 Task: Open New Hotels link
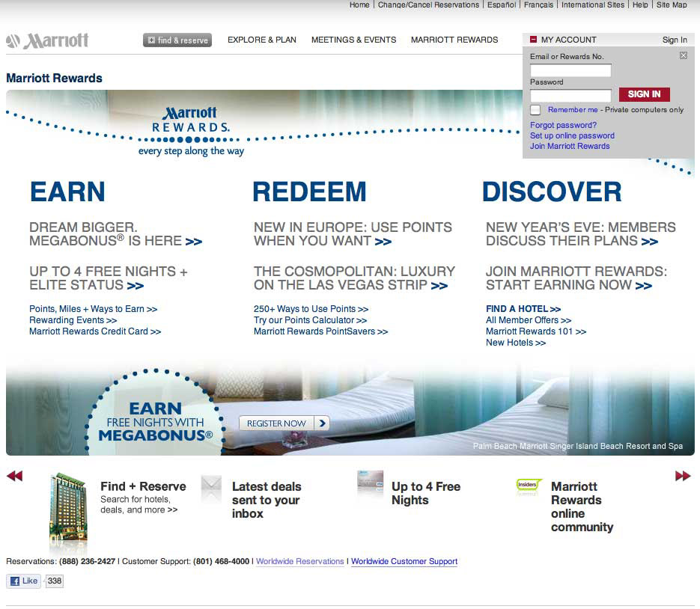click(516, 343)
